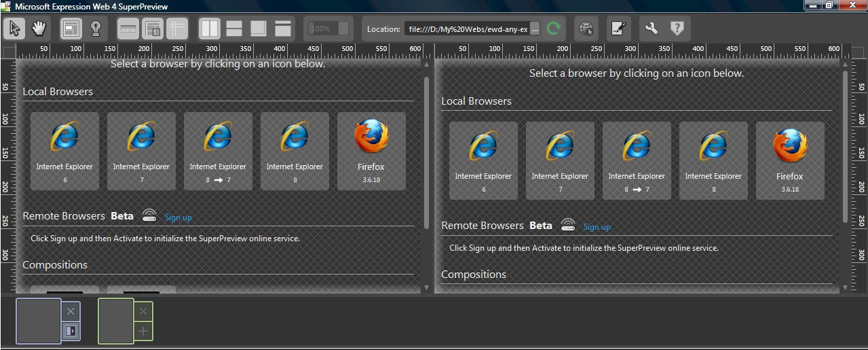This screenshot has height=350, width=868.
Task: Click right pane scrollbar down arrow
Action: [845, 288]
